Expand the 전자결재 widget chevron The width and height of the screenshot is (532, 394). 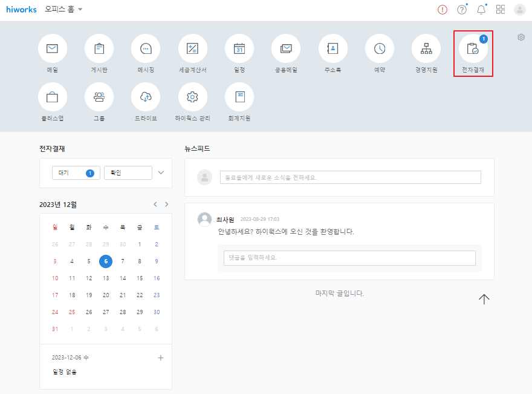click(161, 172)
